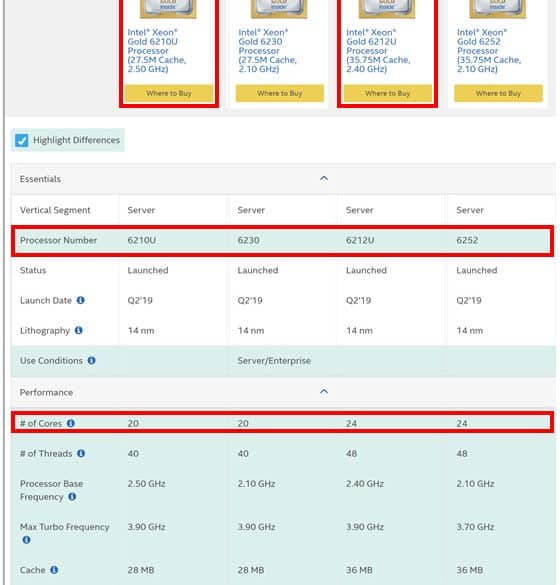Select the 6252 processor number cell
560x585 pixels.
click(x=467, y=240)
